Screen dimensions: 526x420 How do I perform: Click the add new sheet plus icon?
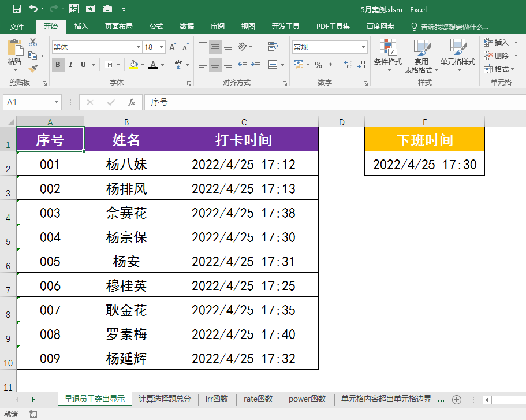[x=457, y=400]
